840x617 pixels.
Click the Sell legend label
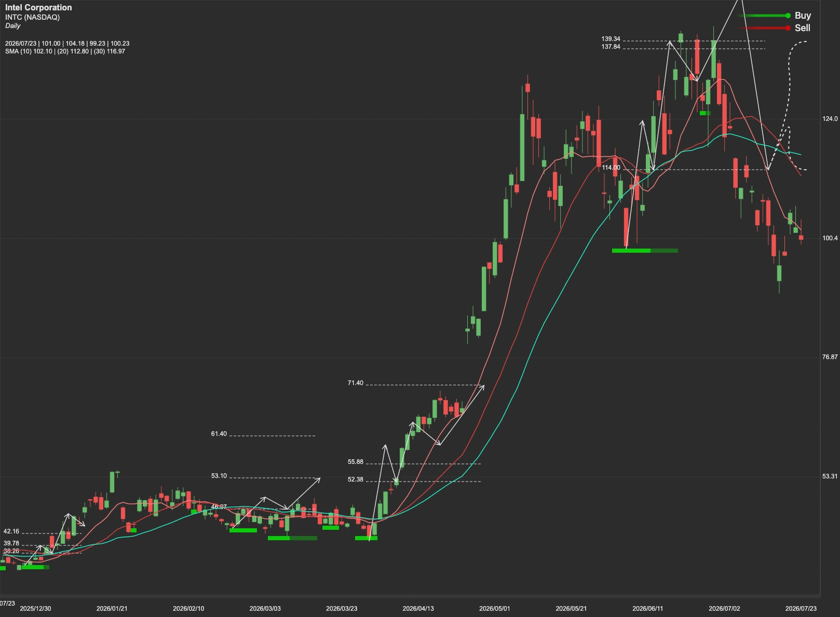click(802, 28)
